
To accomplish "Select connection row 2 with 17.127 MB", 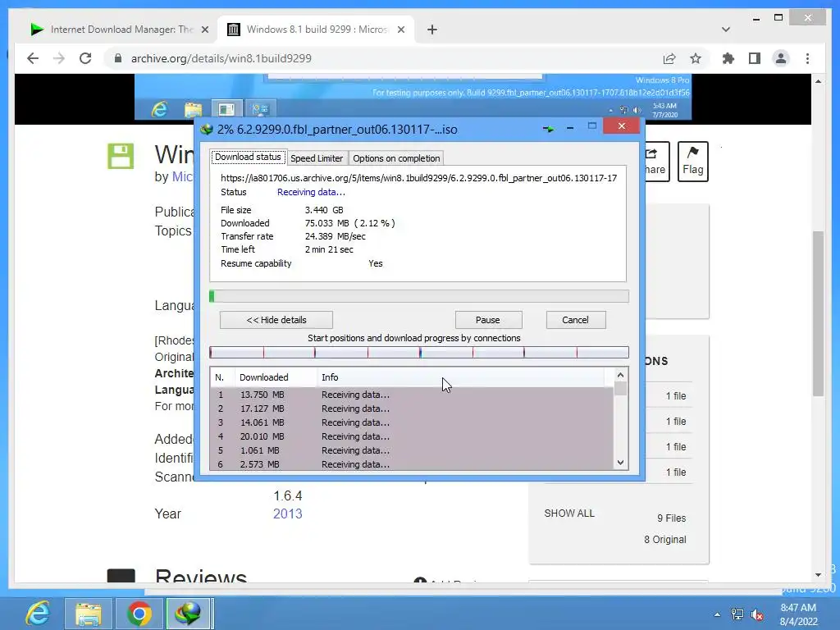I will click(412, 409).
